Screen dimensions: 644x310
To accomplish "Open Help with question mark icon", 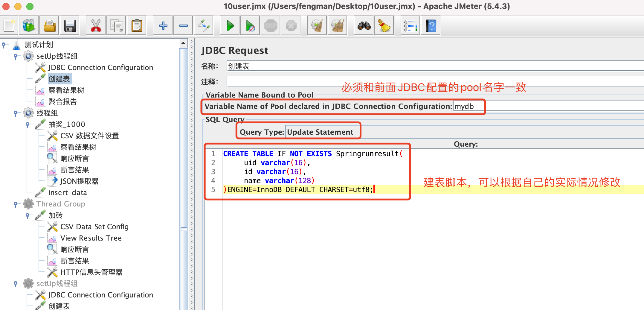I will point(431,26).
